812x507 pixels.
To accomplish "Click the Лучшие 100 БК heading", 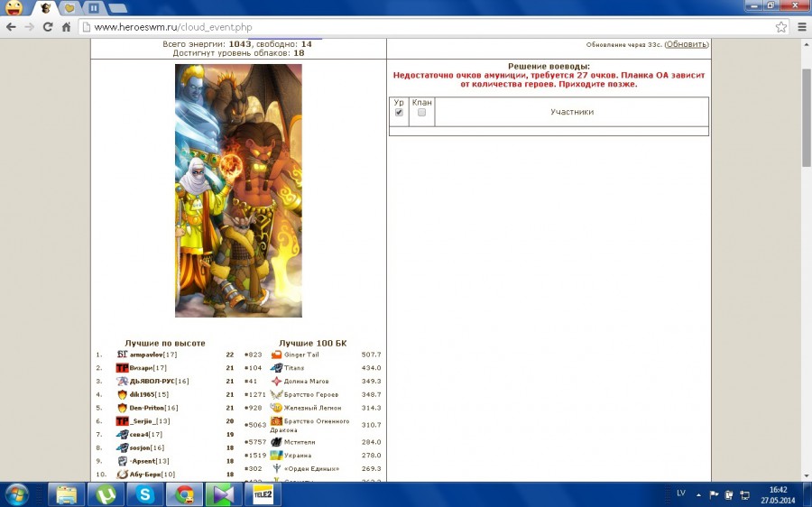I will coord(313,343).
